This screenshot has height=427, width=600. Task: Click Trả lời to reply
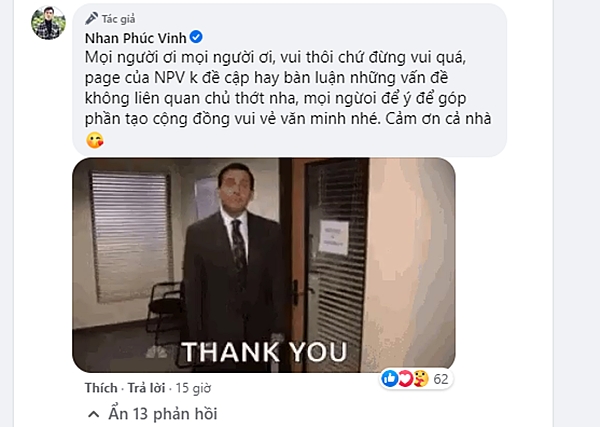[x=146, y=388]
